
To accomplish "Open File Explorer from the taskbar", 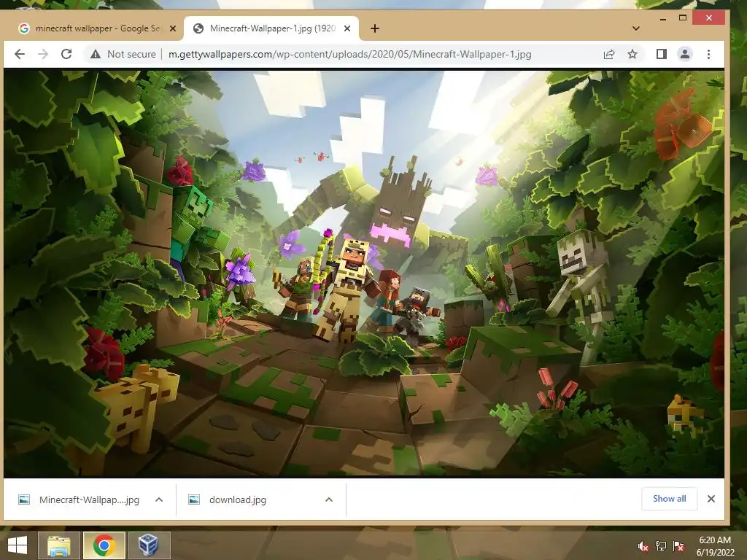I will [58, 545].
